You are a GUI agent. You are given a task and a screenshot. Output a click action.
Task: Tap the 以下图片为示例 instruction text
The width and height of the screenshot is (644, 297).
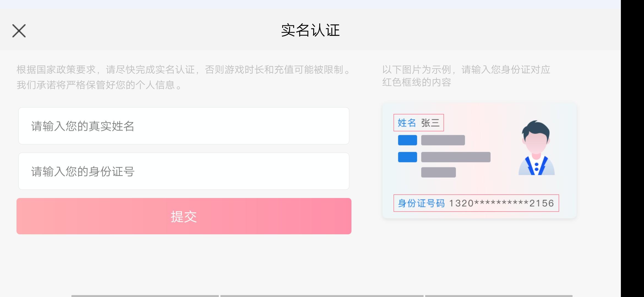[x=466, y=76]
